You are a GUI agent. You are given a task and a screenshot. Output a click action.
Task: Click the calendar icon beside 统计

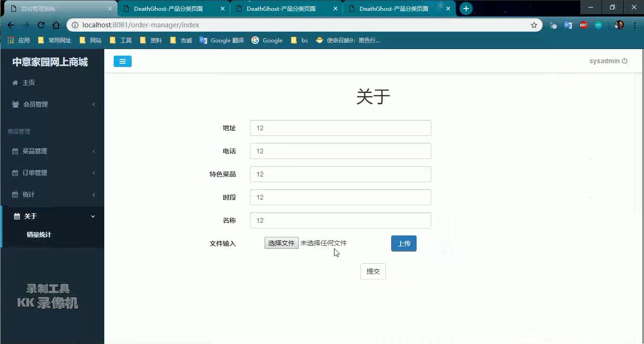[15, 194]
